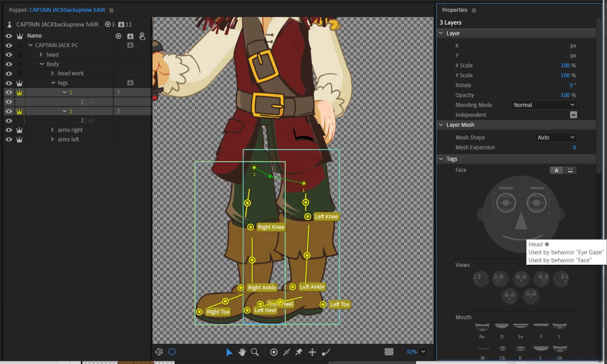Open the Mesh Shape dropdown
The height and width of the screenshot is (364, 607).
555,137
